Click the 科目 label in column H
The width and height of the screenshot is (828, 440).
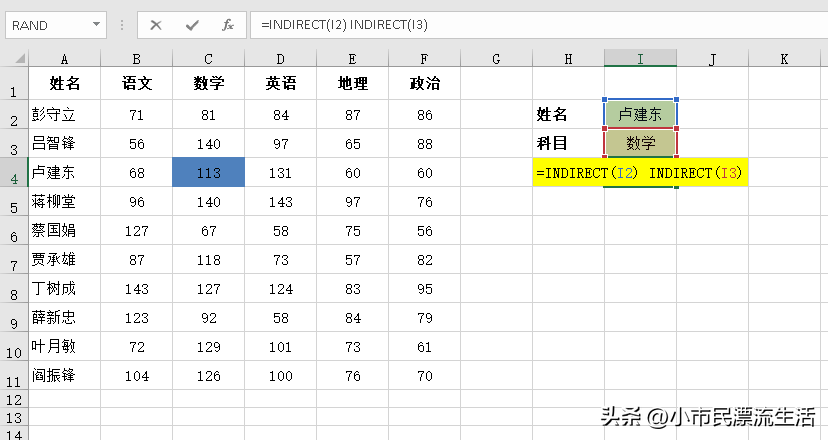click(x=568, y=143)
